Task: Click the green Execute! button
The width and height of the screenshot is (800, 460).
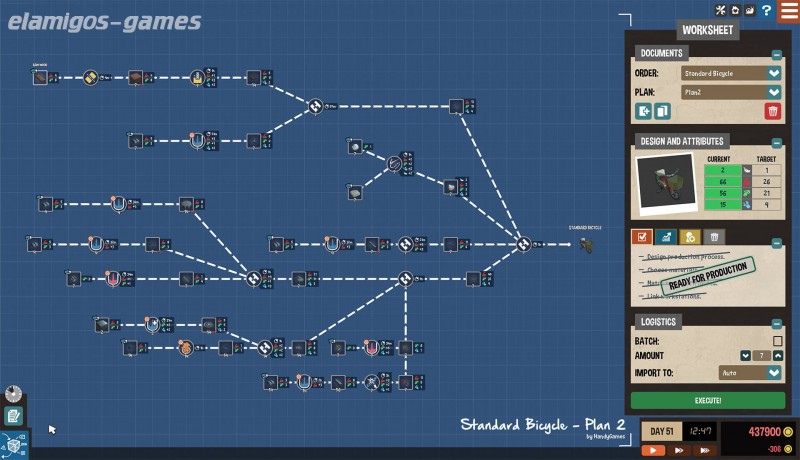Action: pyautogui.click(x=707, y=400)
